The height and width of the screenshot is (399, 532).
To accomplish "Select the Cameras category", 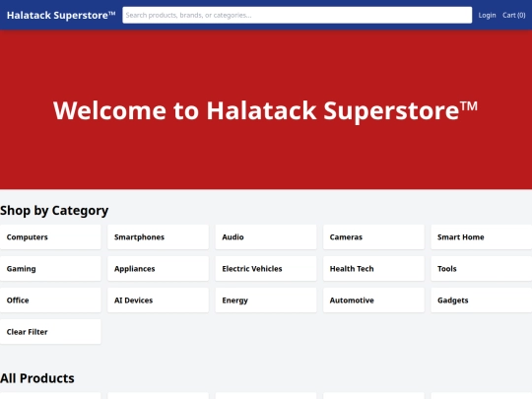I will [x=373, y=236].
